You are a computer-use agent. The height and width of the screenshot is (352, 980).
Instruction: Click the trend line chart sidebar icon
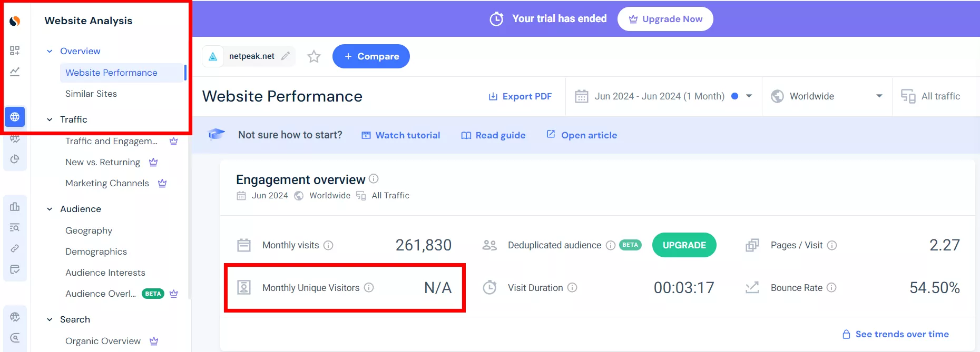tap(15, 72)
